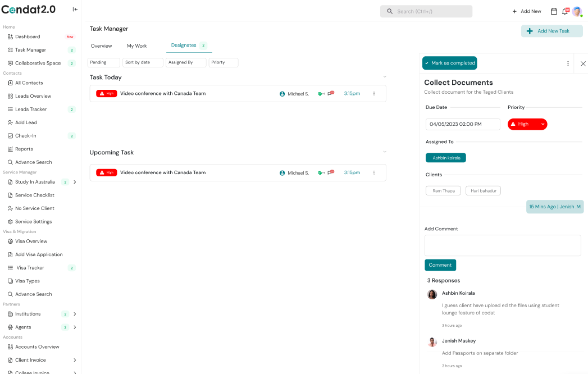Select the Ram Thapa client chip
The width and height of the screenshot is (588, 374).
443,191
